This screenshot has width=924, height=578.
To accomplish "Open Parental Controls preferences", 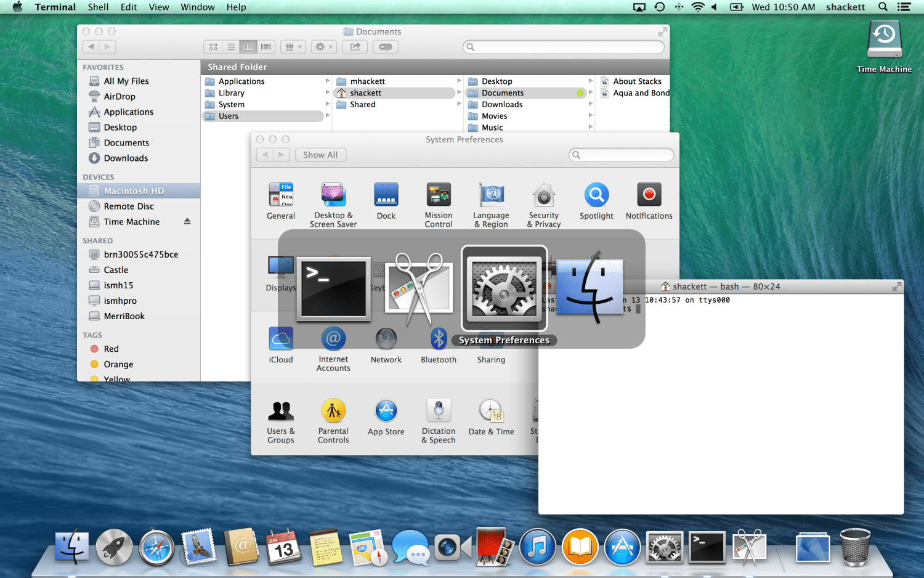I will pyautogui.click(x=333, y=412).
